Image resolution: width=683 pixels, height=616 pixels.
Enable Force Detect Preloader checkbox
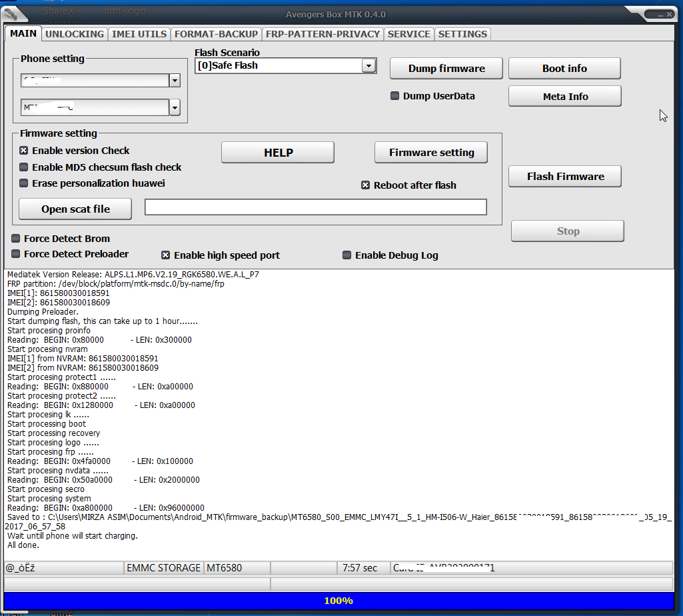tap(16, 254)
